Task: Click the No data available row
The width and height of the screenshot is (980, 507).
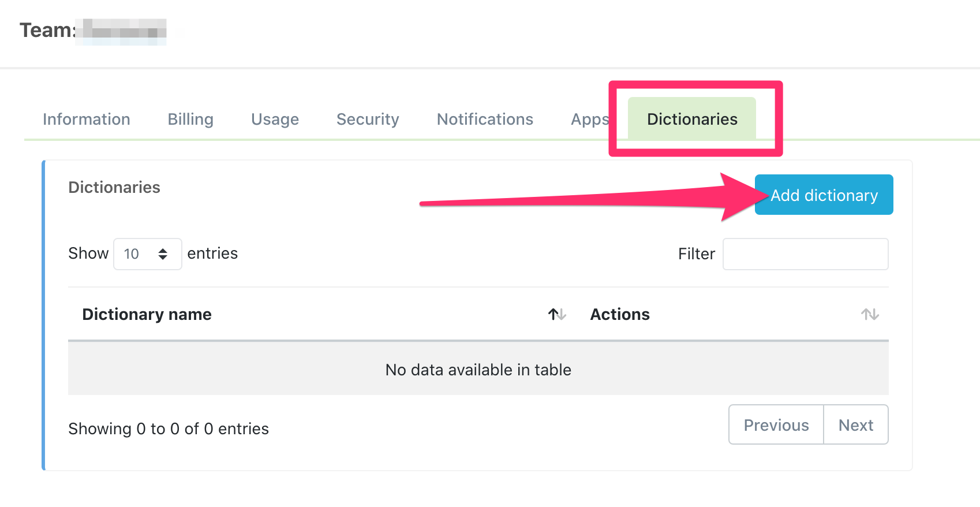Action: (x=478, y=370)
